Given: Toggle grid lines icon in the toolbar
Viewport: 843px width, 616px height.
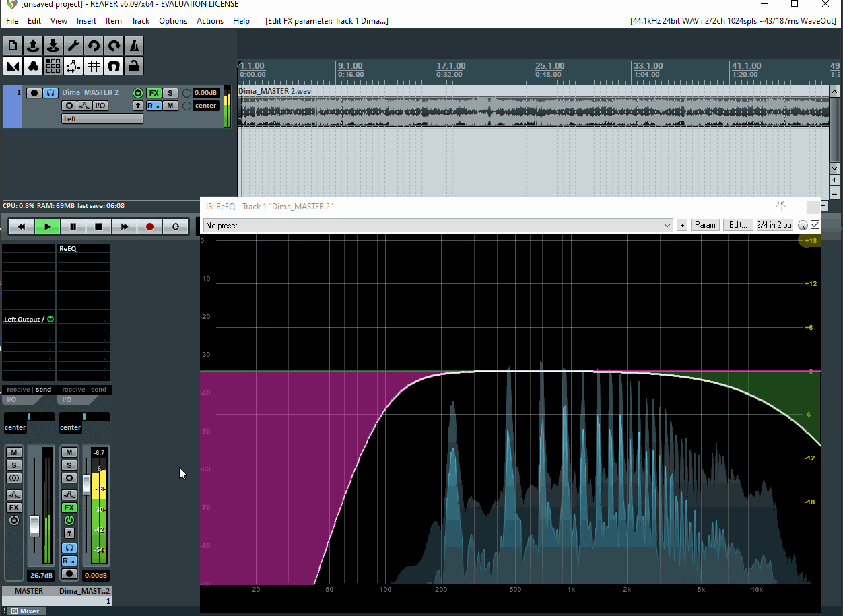Looking at the screenshot, I should pyautogui.click(x=94, y=66).
